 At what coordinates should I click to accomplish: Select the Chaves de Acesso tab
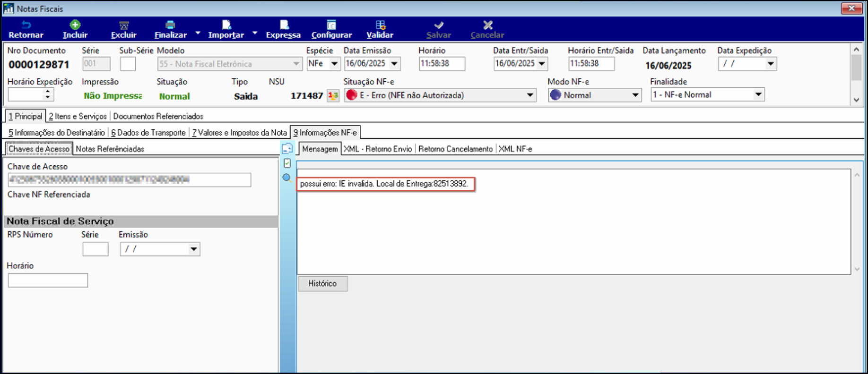pos(39,149)
